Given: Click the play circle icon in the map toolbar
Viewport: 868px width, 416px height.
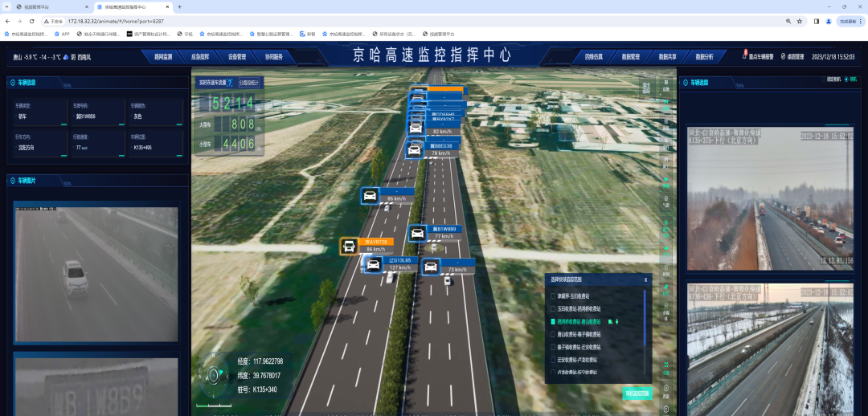Looking at the screenshot, I should pos(666,390).
